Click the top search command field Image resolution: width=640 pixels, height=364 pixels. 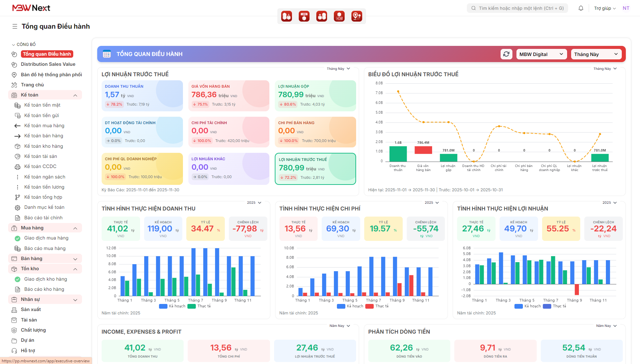[x=517, y=8]
